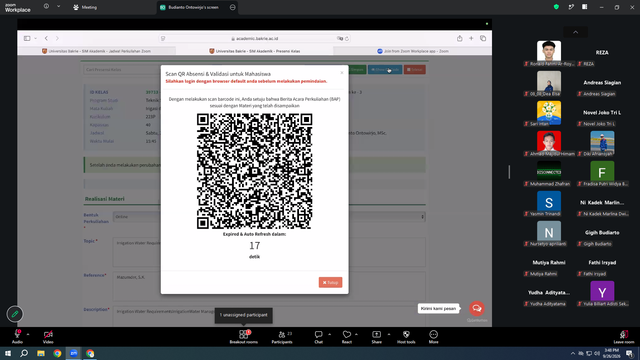The width and height of the screenshot is (640, 360).
Task: Switch to Budianto Ontowirjo's screen tab
Action: (x=193, y=7)
